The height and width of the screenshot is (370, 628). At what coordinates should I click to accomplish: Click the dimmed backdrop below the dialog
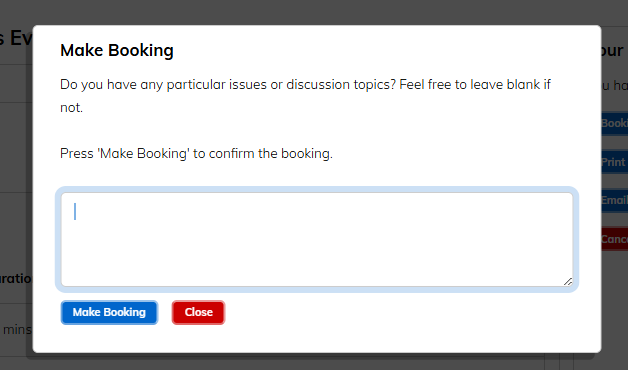click(x=314, y=362)
